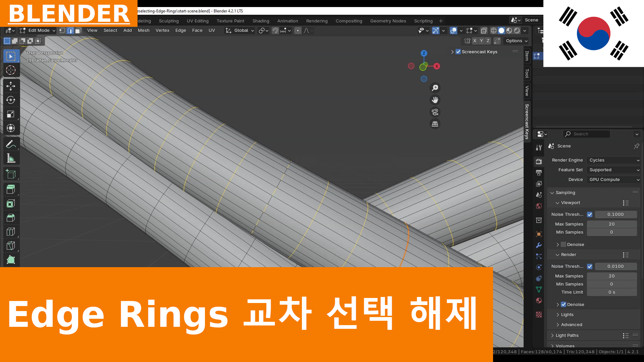Image resolution: width=644 pixels, height=362 pixels.
Task: Click viewport Max Samples field
Action: pos(612,224)
